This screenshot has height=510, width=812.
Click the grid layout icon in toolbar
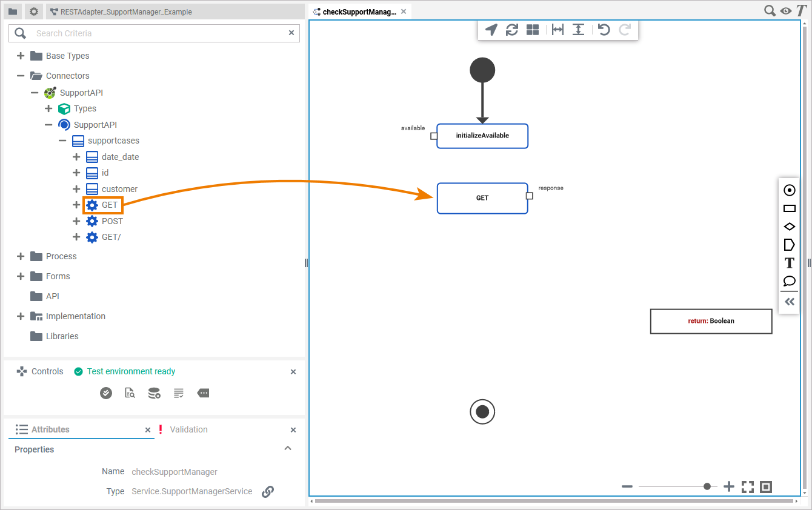coord(533,30)
